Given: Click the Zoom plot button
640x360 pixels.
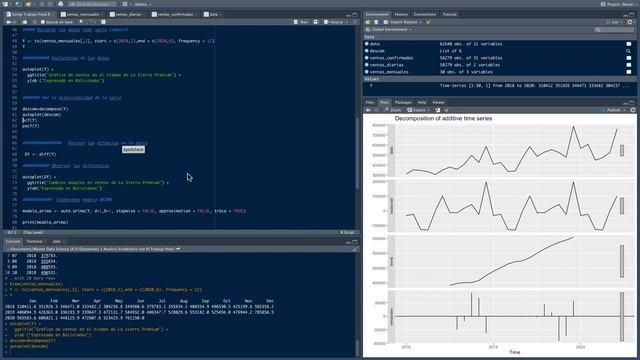Looking at the screenshot, I should [x=393, y=110].
